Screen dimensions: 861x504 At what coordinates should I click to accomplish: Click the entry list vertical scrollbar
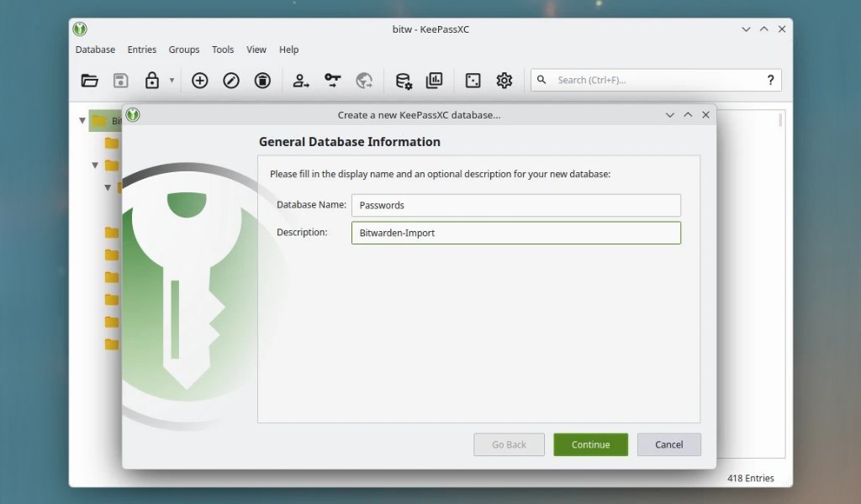pos(780,121)
